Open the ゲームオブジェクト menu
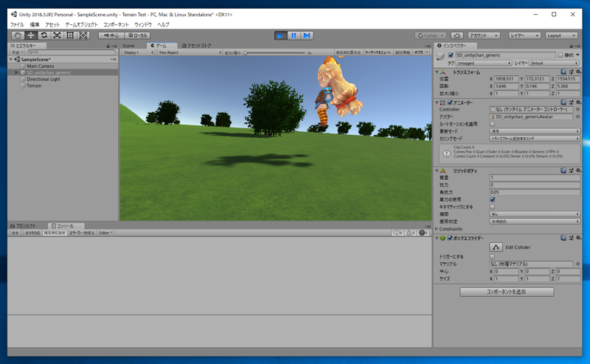This screenshot has height=364, width=590. 82,24
